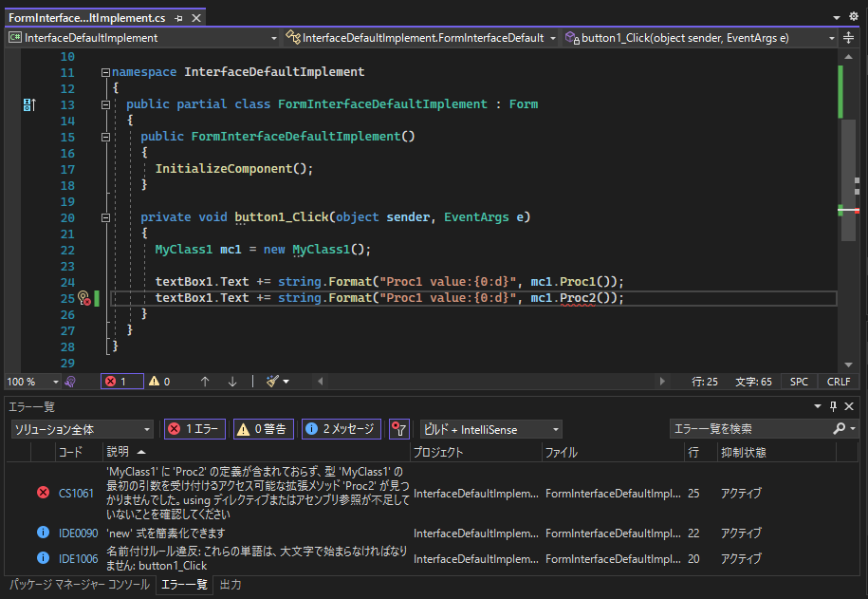Screen dimensions: 868x599
Task: Switch to the 出力 tab
Action: pyautogui.click(x=231, y=585)
